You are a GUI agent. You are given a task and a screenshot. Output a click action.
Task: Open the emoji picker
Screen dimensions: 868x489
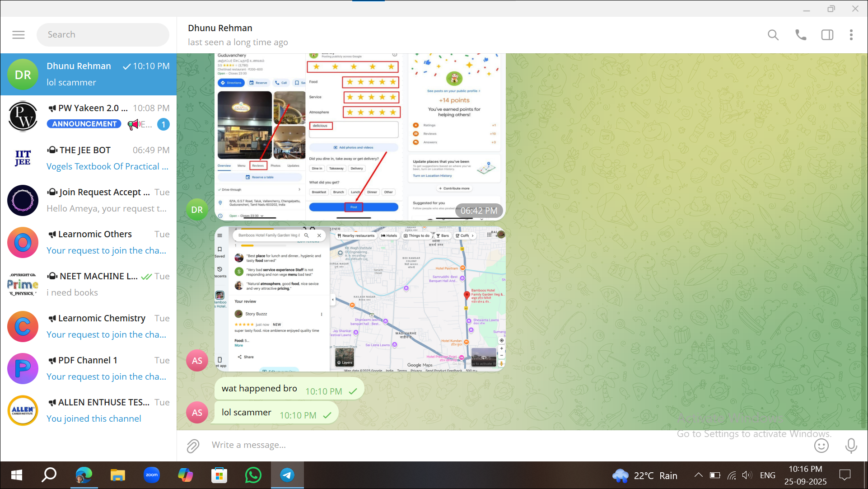click(x=821, y=446)
